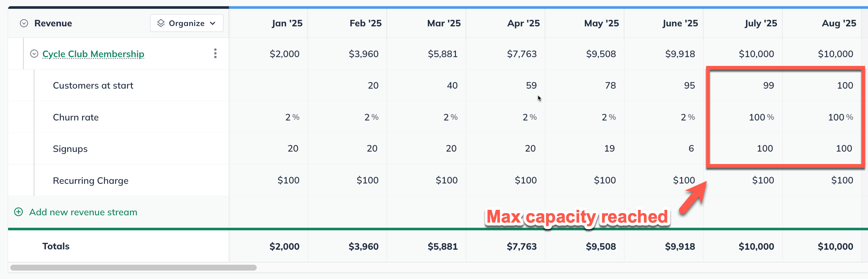868x279 pixels.
Task: Click the Churn rate row label
Action: 76,117
